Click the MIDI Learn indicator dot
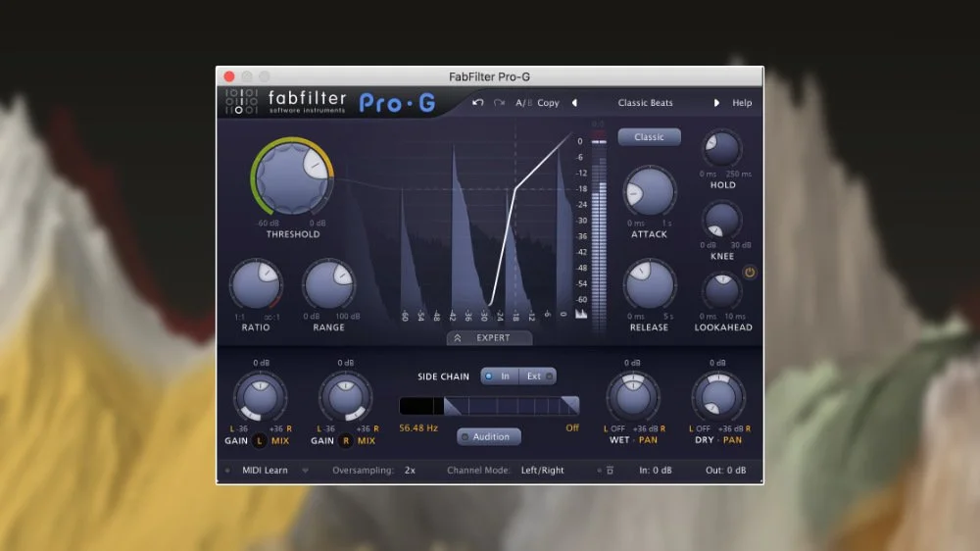The width and height of the screenshot is (980, 551). tap(227, 471)
